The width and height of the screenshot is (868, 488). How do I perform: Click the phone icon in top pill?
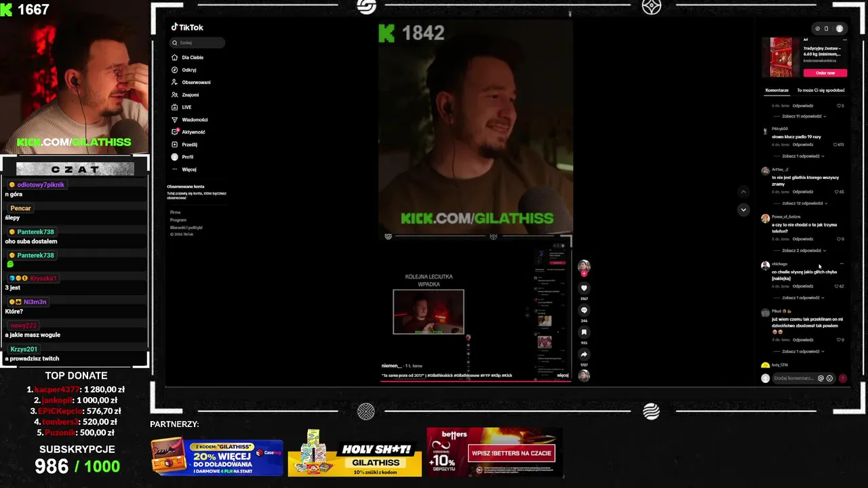(826, 28)
